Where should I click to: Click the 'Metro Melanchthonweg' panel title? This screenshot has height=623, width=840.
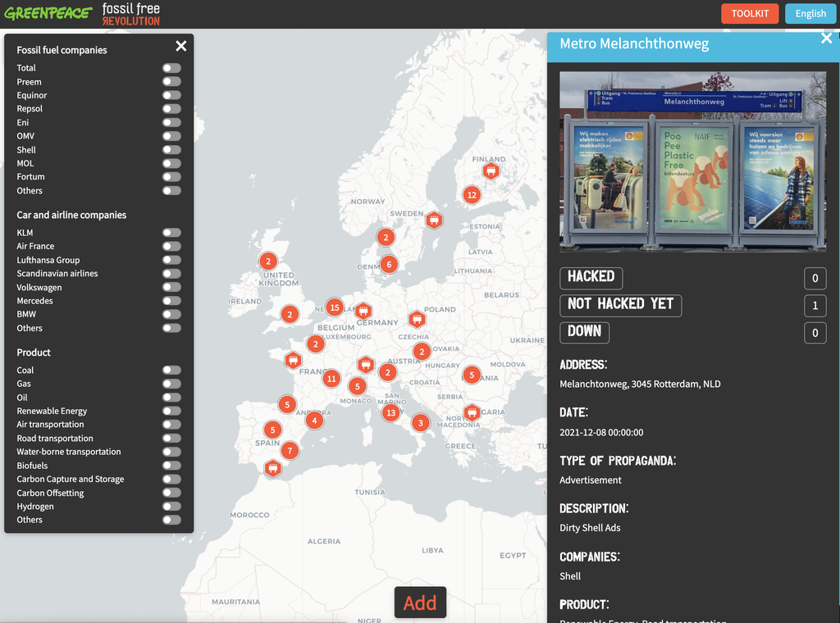634,43
